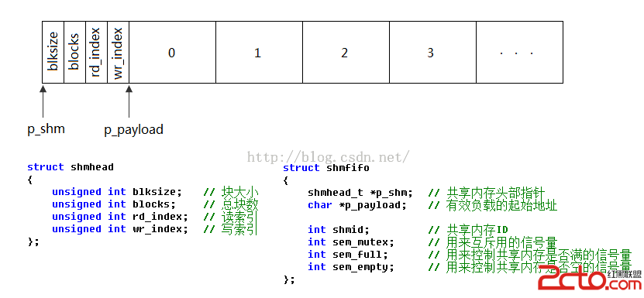Select the 'unsigned int rd_index;' code line
This screenshot has height=298, width=644.
[x=120, y=216]
